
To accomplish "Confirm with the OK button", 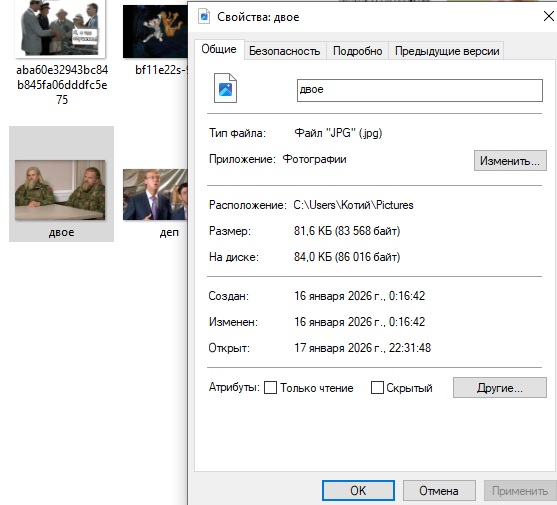I will point(358,490).
